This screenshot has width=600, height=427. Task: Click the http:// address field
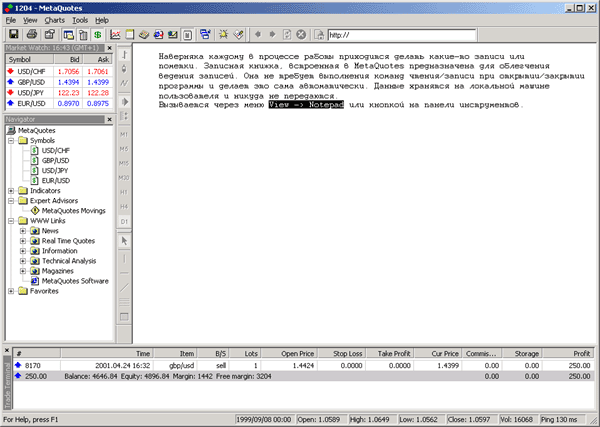coord(402,35)
